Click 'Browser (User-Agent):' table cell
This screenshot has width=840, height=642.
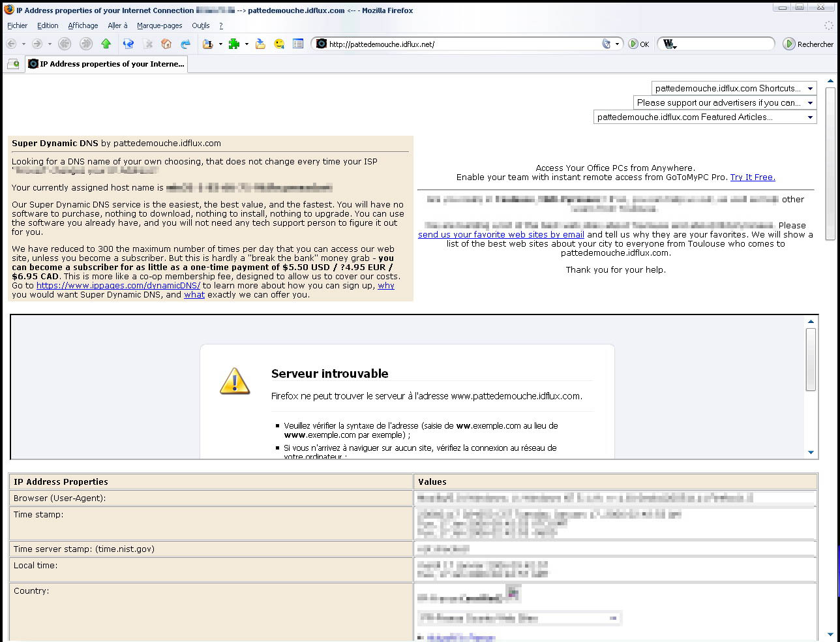tap(211, 498)
